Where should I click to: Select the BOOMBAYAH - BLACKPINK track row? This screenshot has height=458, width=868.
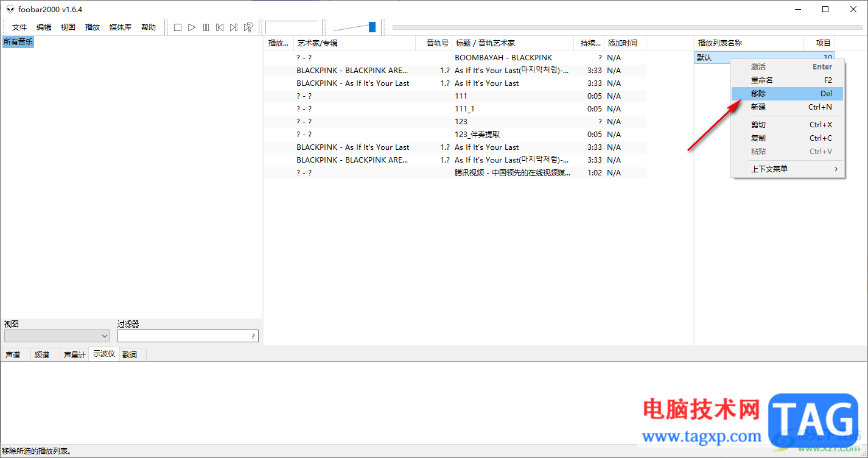[455, 57]
